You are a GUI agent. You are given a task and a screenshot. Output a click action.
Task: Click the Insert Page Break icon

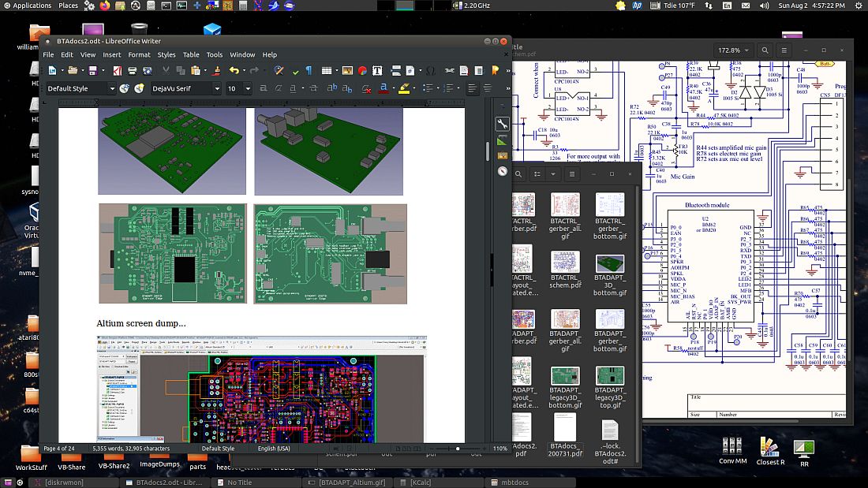(396, 70)
